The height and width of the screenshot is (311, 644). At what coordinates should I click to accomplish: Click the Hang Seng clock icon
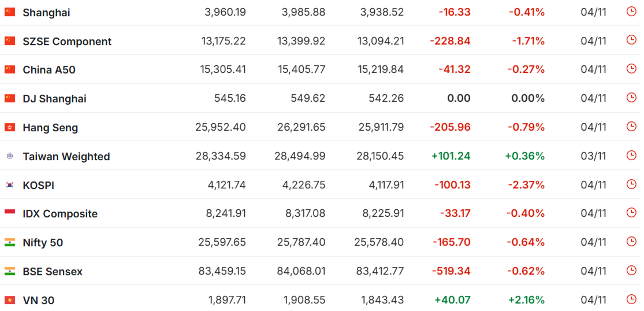[631, 127]
